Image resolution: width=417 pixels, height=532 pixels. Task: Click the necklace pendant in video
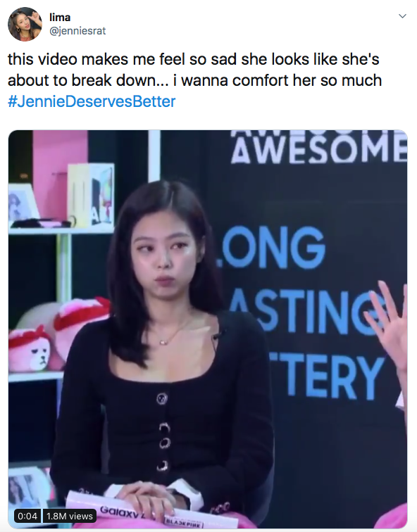(163, 342)
